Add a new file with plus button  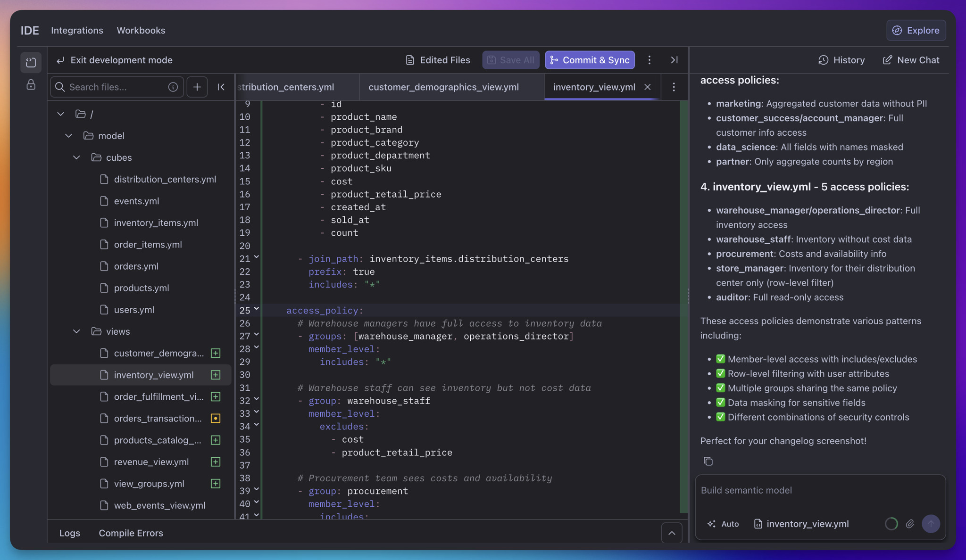(197, 87)
